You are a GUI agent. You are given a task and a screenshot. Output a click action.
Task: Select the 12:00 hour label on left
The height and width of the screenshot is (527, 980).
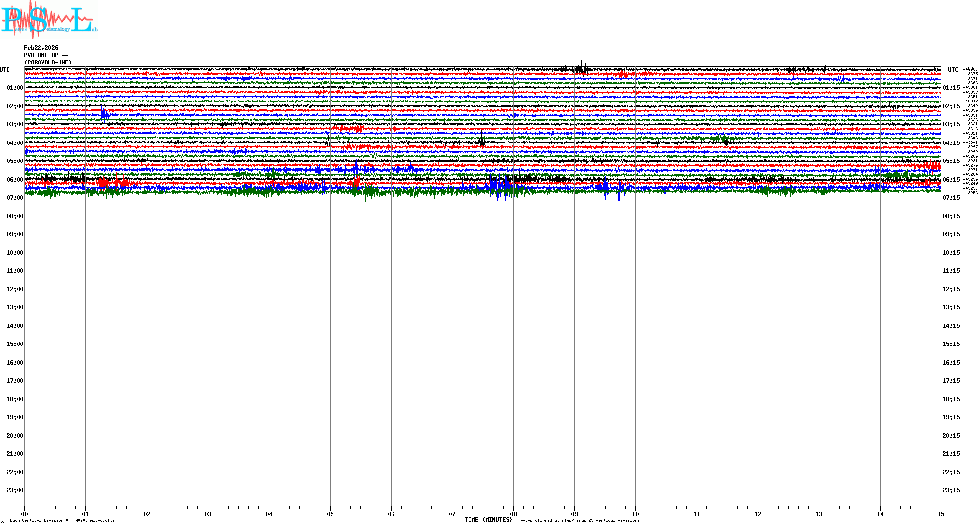[15, 289]
